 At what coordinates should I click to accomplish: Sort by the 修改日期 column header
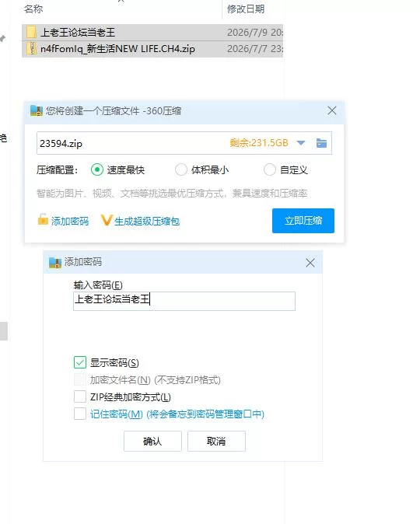point(246,9)
